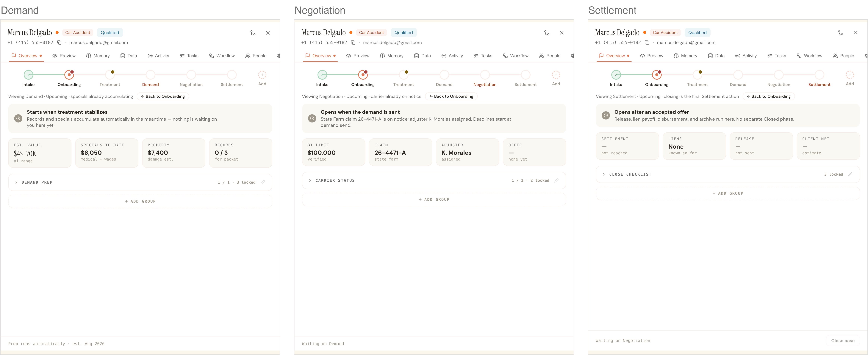Expand the Demand Prep group
Viewport: 868px width, 355px height.
tap(16, 182)
